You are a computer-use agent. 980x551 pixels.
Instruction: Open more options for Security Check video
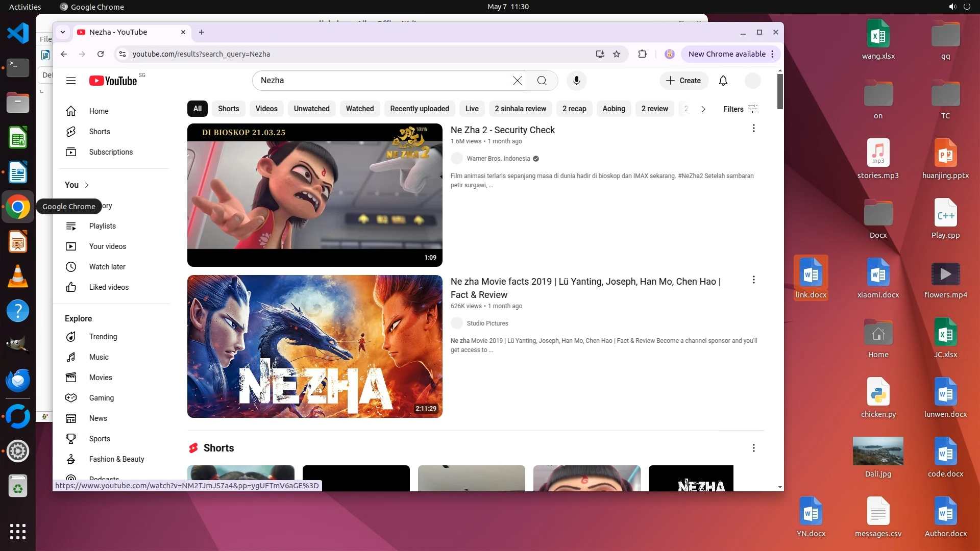pyautogui.click(x=753, y=129)
